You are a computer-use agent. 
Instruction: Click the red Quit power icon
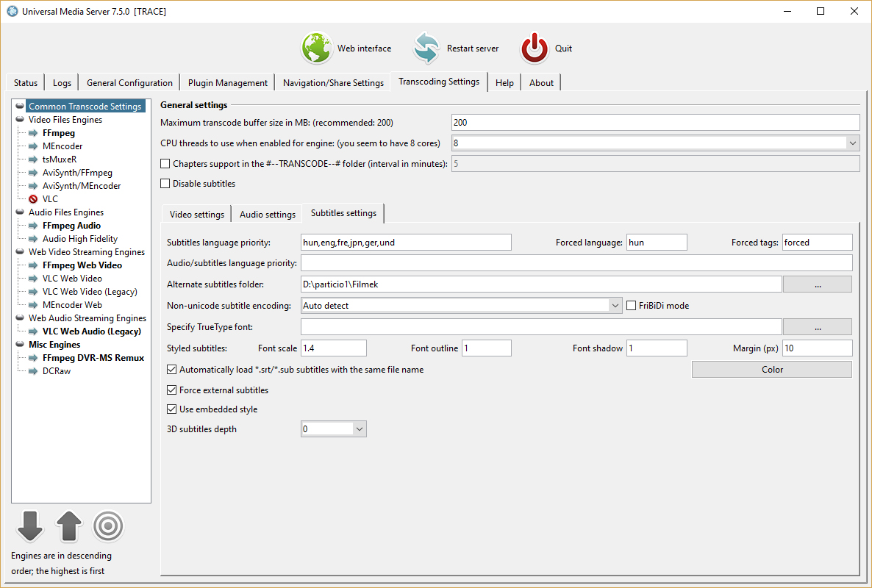[x=535, y=48]
